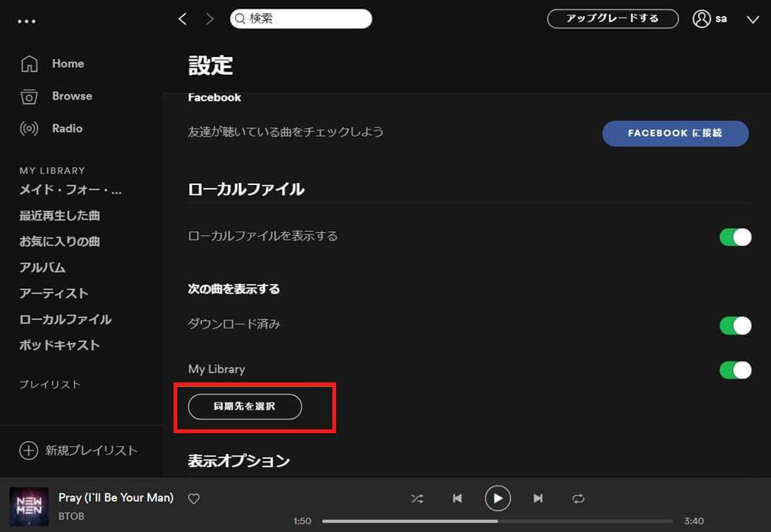Screen dimensions: 771x532
Task: Open the Home menu item
Action: pos(68,64)
